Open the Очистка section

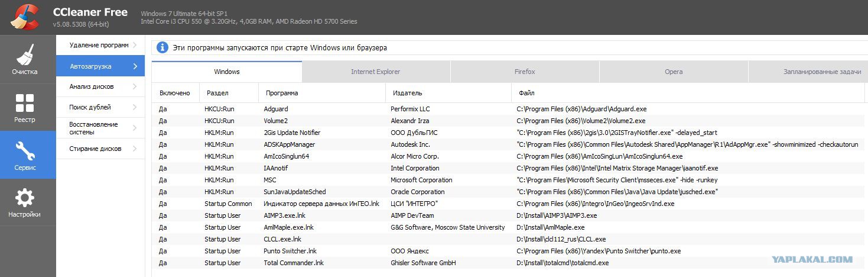pyautogui.click(x=28, y=59)
